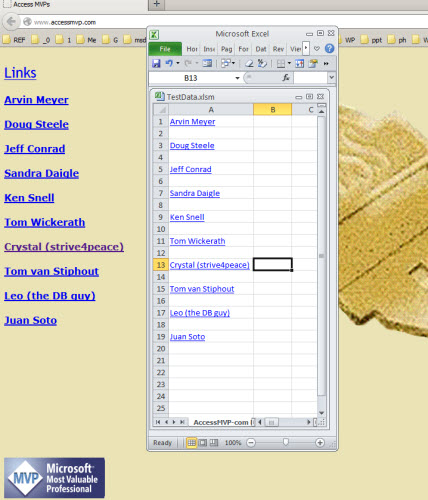The image size is (428, 500).
Task: Expand the formula bar with the chevron
Action: 331,77
